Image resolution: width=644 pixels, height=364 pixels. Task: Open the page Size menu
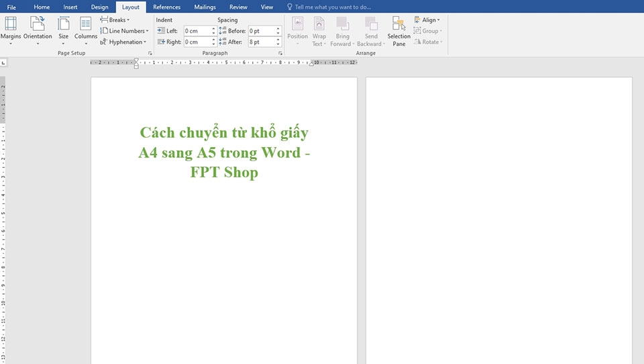pyautogui.click(x=63, y=31)
